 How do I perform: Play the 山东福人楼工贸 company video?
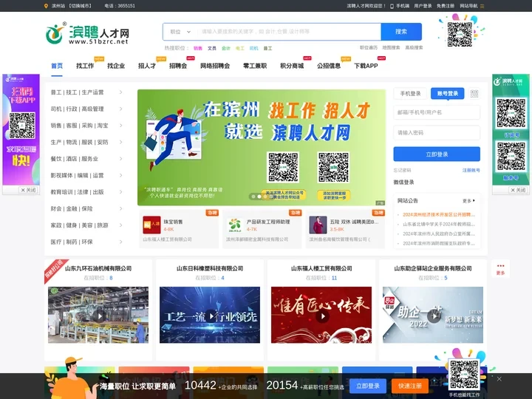coord(322,316)
